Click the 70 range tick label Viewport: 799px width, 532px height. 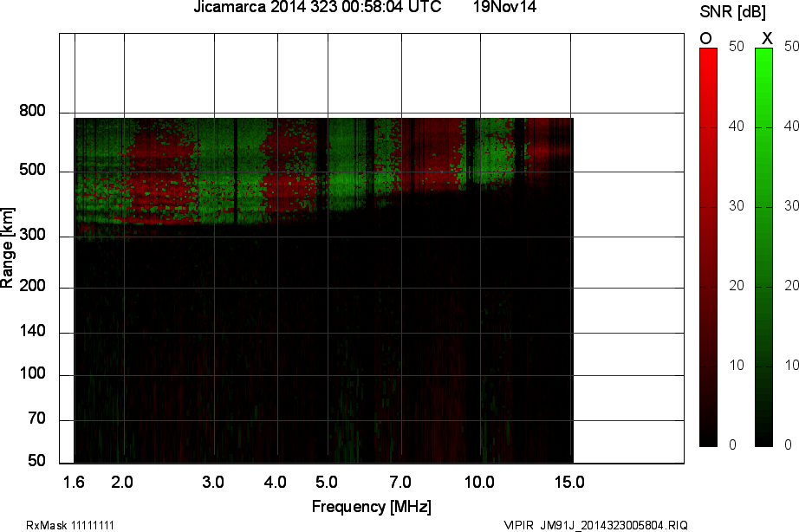point(36,418)
